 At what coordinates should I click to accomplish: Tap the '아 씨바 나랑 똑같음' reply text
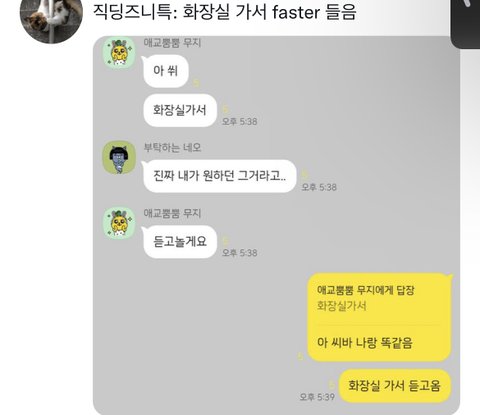point(365,343)
